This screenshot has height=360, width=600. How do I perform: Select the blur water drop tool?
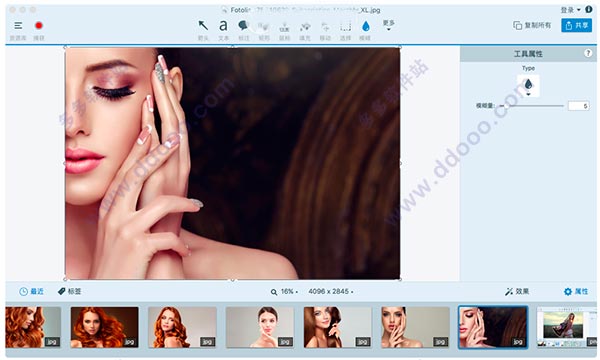[x=366, y=26]
